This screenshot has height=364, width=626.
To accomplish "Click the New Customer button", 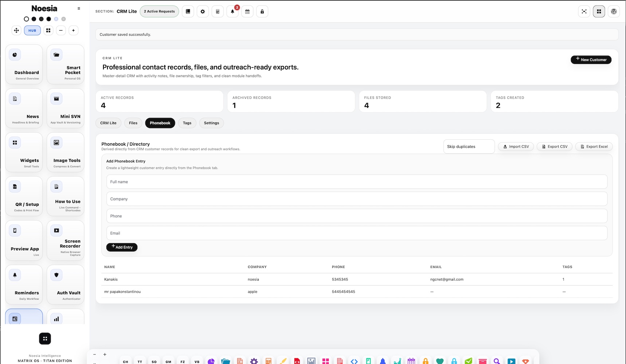I will [591, 60].
